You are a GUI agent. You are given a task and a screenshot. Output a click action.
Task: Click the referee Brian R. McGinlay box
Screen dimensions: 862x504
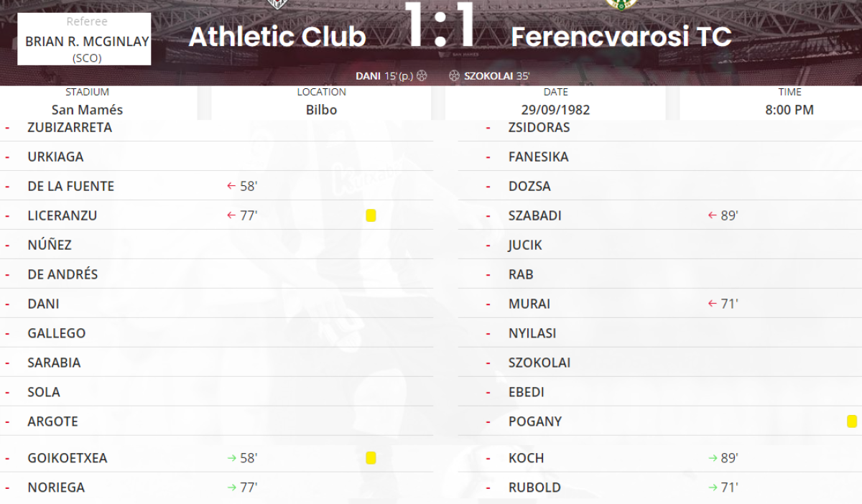tap(85, 39)
